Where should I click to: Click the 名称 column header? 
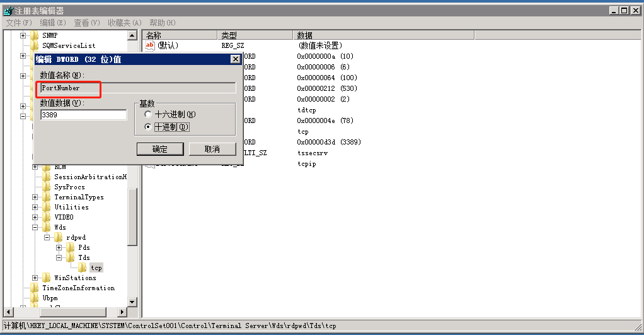pyautogui.click(x=180, y=35)
